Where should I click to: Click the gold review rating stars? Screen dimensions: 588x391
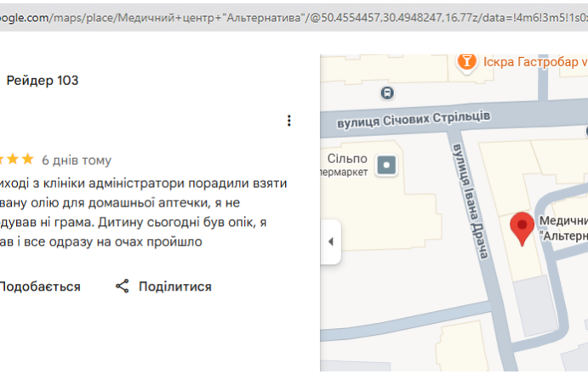pos(17,159)
